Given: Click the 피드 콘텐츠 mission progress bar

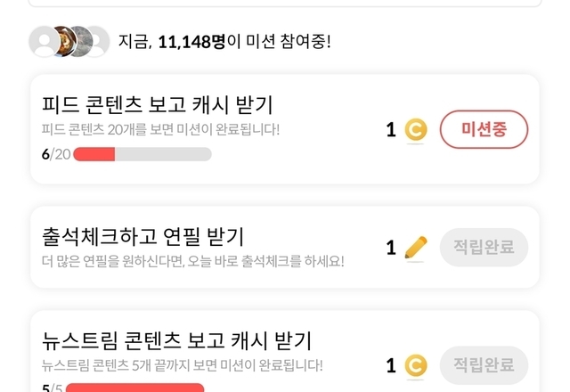Looking at the screenshot, I should pos(142,154).
